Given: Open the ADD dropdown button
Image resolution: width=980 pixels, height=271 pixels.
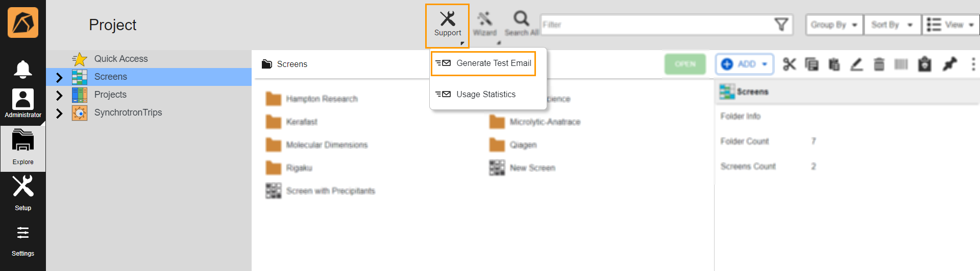Looking at the screenshot, I should pyautogui.click(x=745, y=64).
